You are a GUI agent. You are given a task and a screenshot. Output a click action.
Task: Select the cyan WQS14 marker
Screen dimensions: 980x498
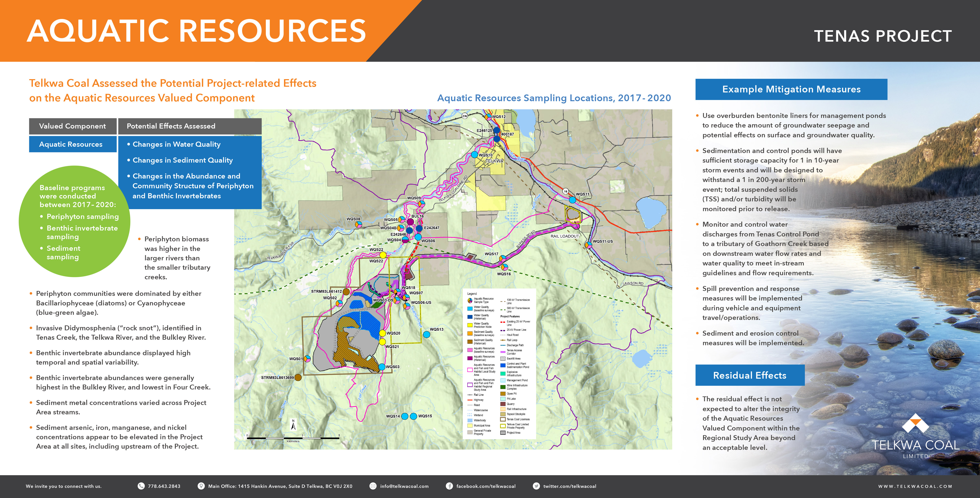[405, 416]
